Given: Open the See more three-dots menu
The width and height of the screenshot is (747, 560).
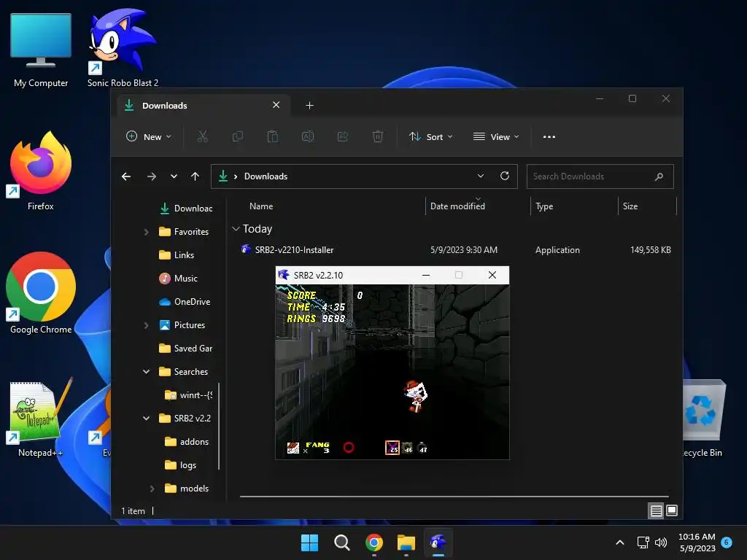Looking at the screenshot, I should [x=549, y=136].
